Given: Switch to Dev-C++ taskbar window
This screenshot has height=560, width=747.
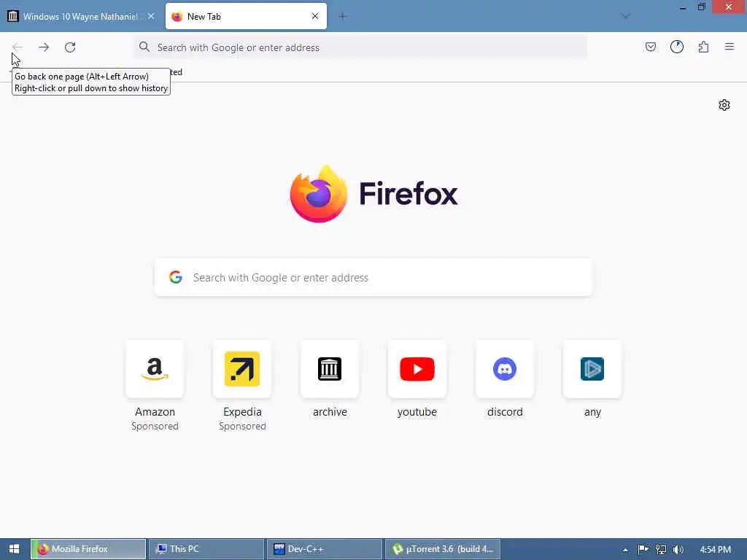Looking at the screenshot, I should (325, 549).
